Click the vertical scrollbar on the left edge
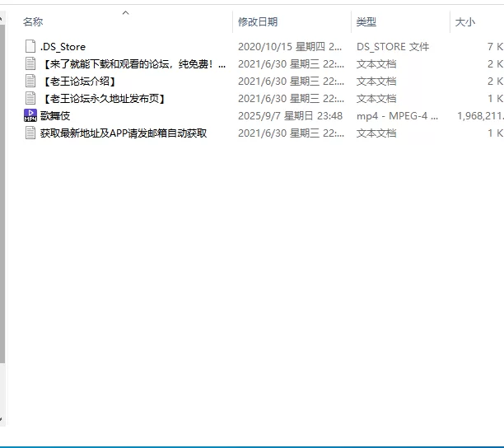The height and width of the screenshot is (448, 504). (x=2, y=206)
